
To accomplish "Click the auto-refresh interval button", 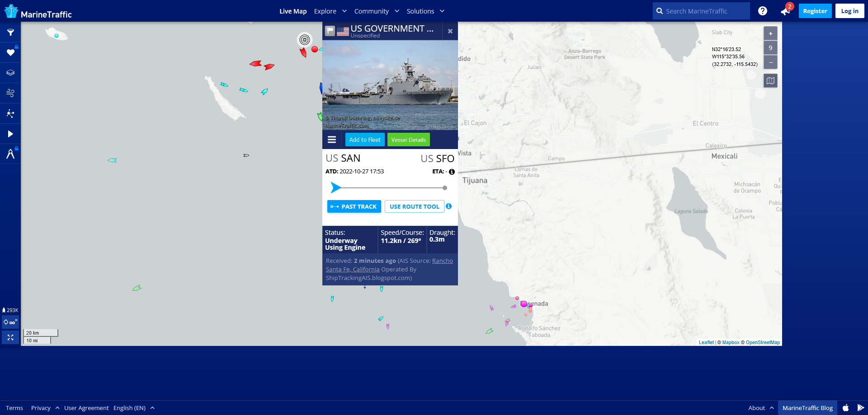I will [x=10, y=322].
